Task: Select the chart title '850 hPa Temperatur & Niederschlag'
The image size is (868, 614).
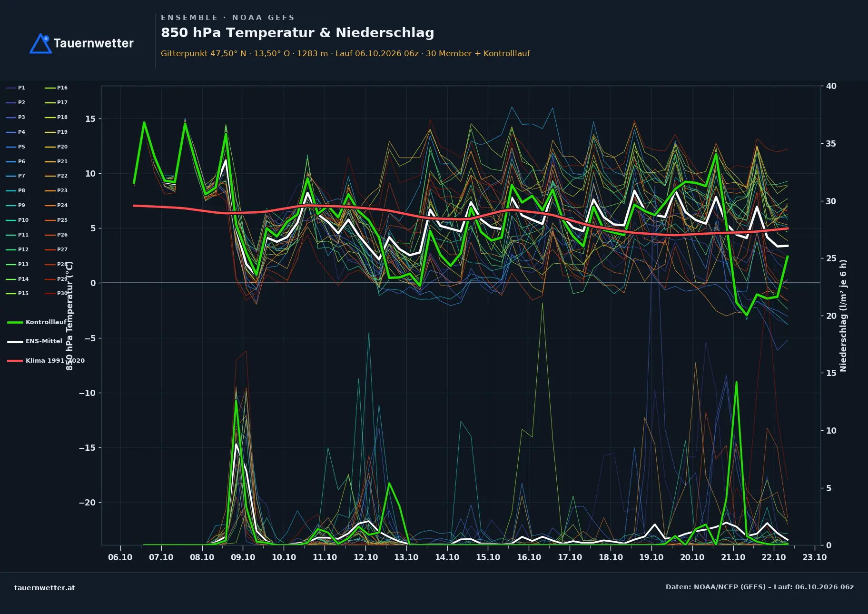Action: tap(297, 32)
